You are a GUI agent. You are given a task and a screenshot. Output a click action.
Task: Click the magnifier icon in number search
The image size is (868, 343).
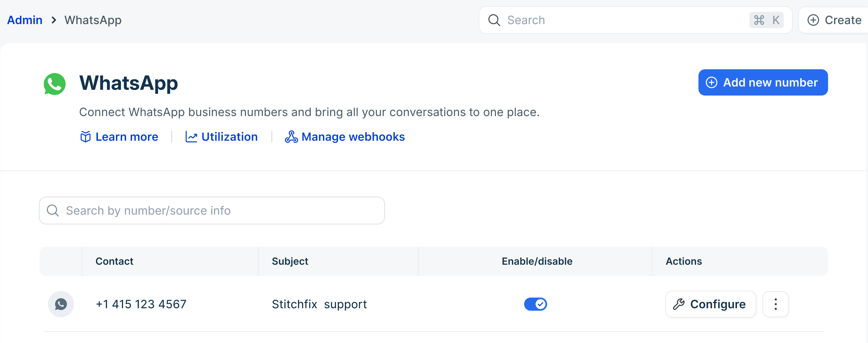(53, 211)
